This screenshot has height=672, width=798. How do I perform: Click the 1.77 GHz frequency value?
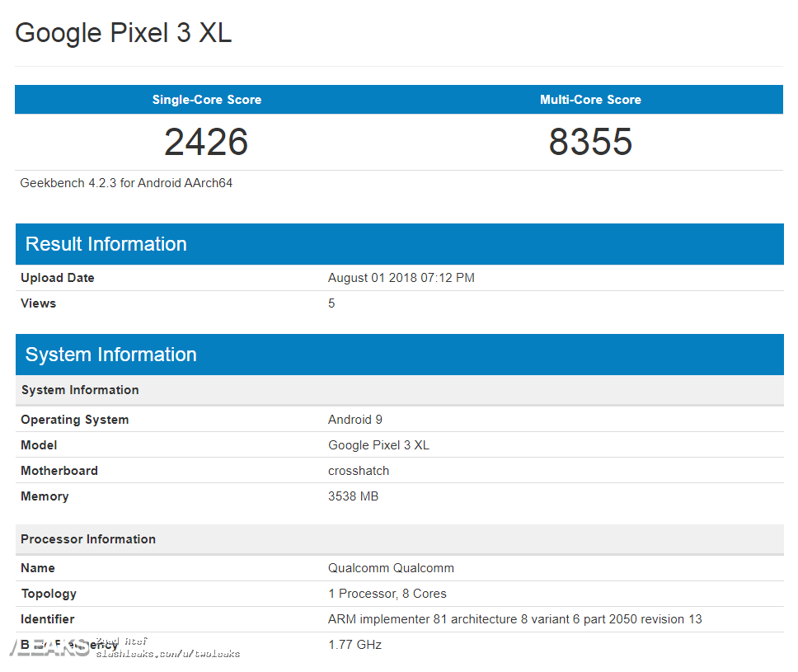pos(354,645)
